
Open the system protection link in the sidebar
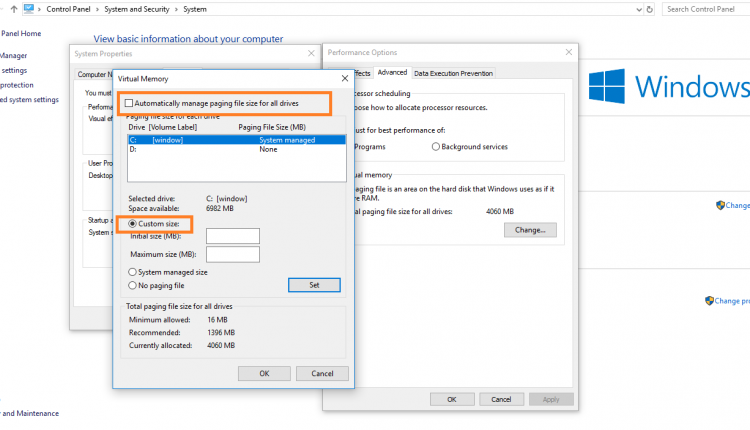coord(17,85)
